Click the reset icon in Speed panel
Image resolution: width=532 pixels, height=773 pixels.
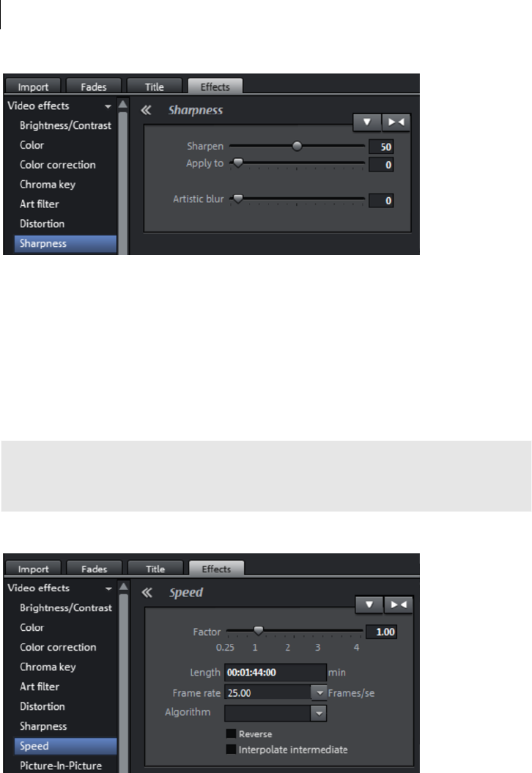pyautogui.click(x=399, y=604)
